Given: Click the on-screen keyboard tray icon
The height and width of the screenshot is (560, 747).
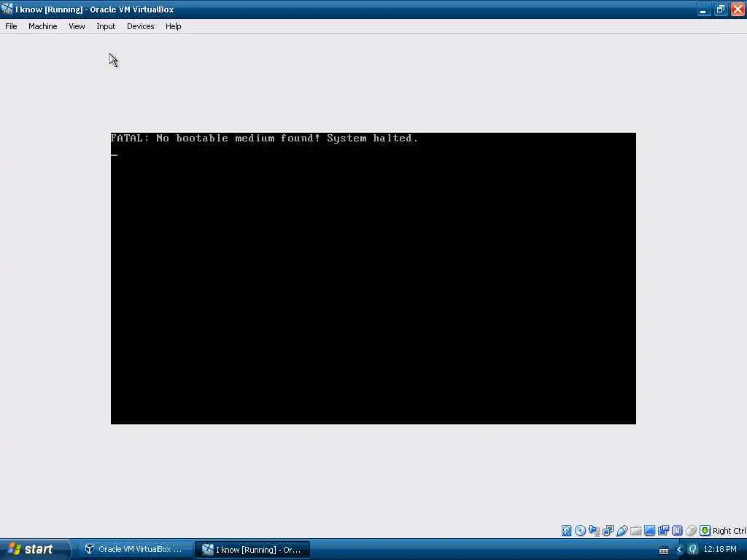Looking at the screenshot, I should (664, 551).
